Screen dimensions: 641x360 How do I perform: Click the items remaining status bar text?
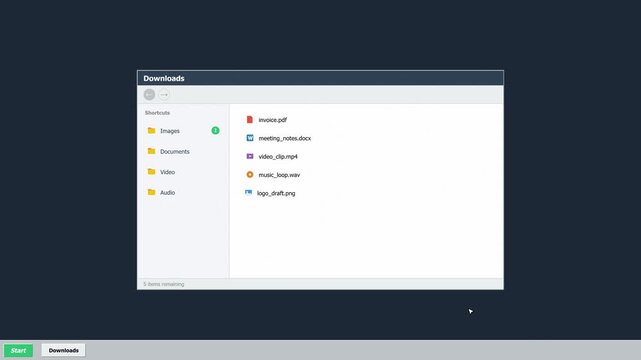tap(164, 284)
